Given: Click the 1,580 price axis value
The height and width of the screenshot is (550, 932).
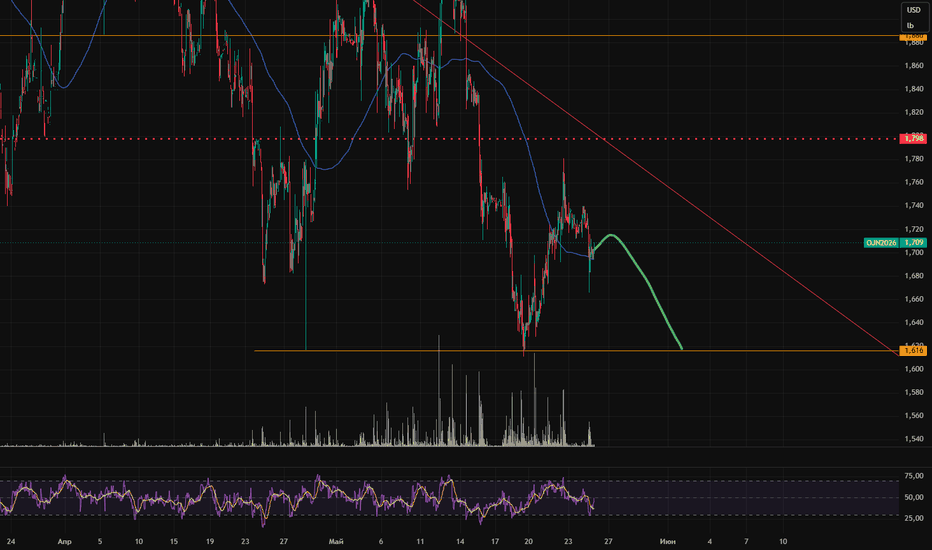Looking at the screenshot, I should (x=914, y=392).
